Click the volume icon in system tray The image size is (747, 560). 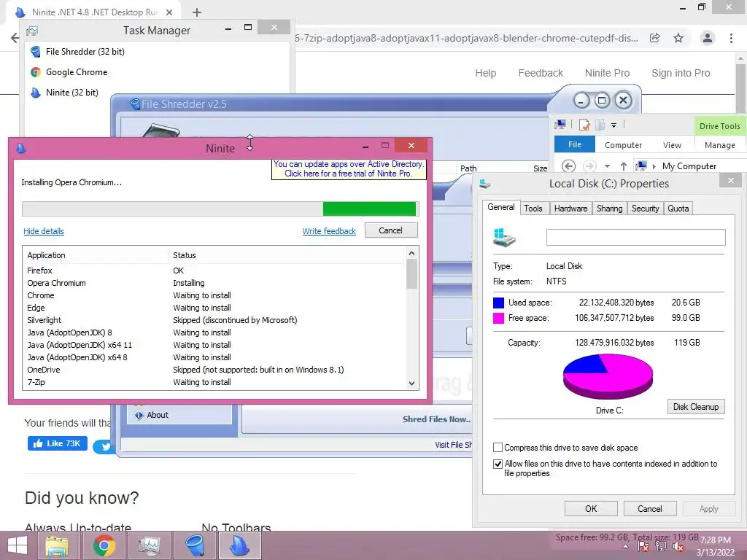click(x=678, y=547)
